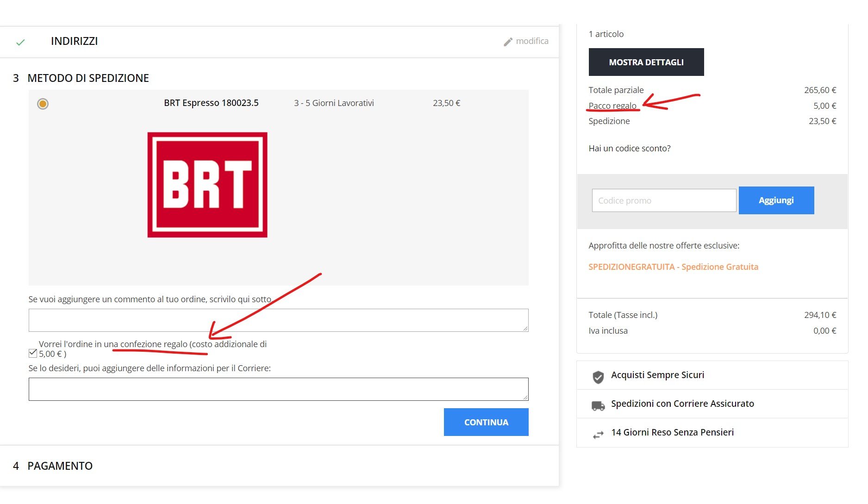Click the Aggiungi promo code button
The width and height of the screenshot is (868, 504).
click(776, 200)
